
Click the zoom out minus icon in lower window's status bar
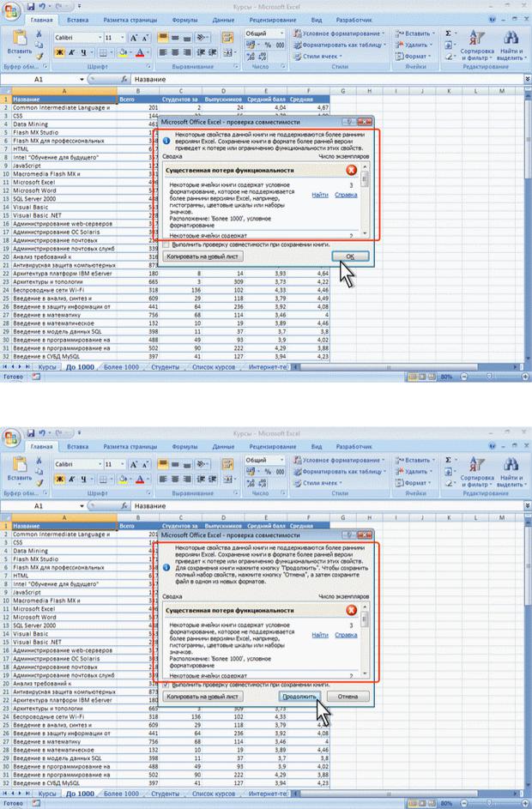click(464, 803)
